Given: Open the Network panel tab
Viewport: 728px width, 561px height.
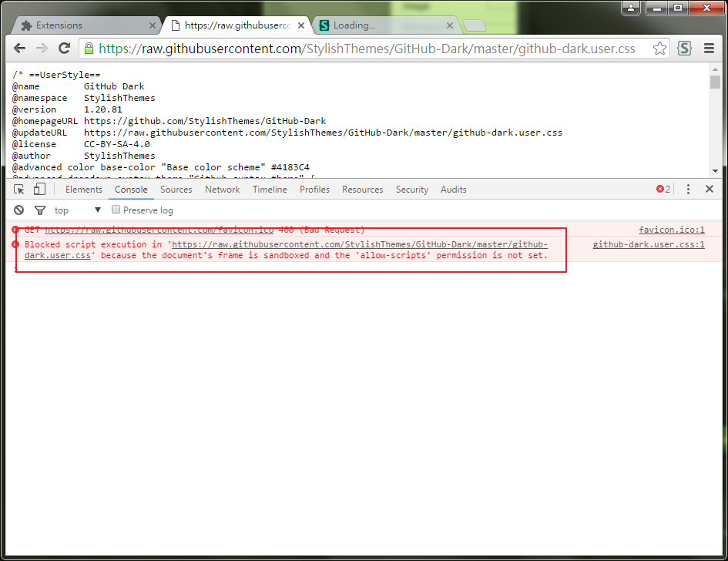Looking at the screenshot, I should pyautogui.click(x=223, y=190).
